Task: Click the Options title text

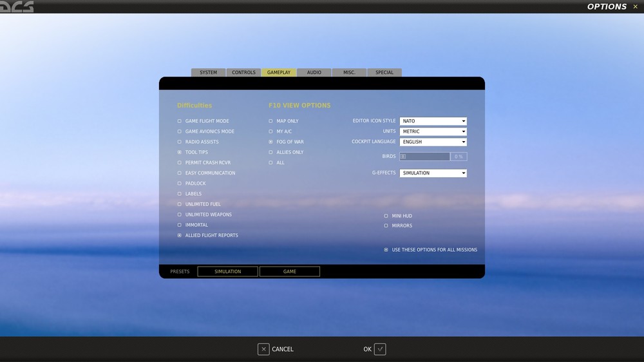Action: click(x=607, y=6)
